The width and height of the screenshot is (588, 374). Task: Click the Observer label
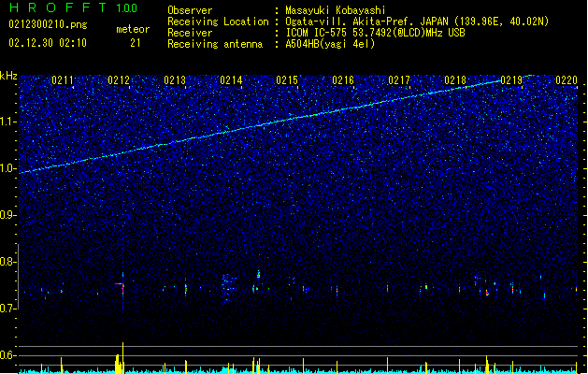190,10
